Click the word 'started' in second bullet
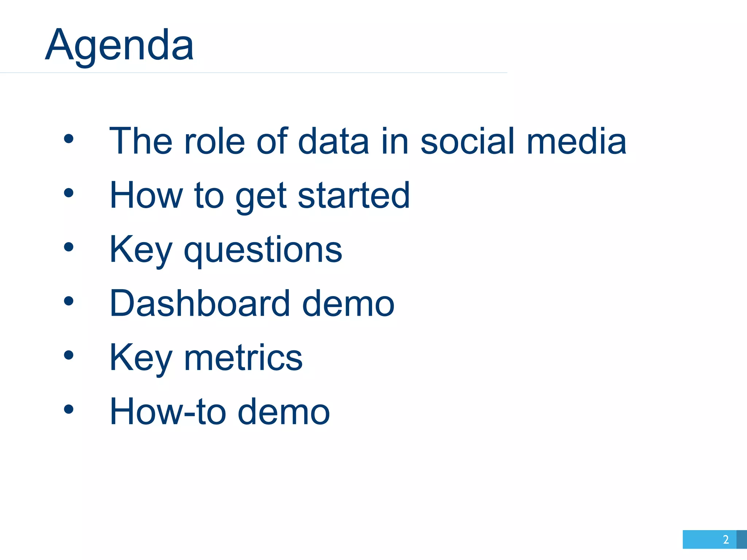Viewport: 747px width, 560px height. click(354, 195)
